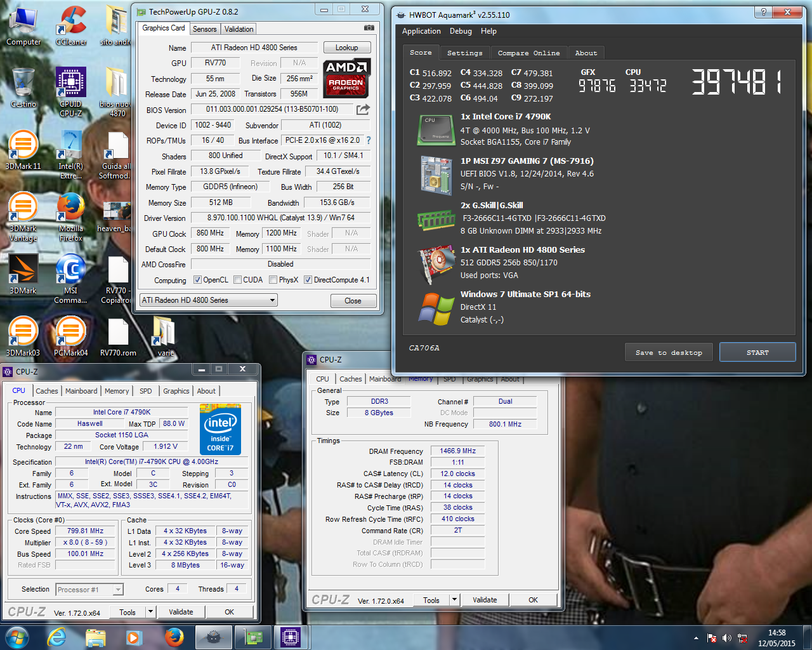Image resolution: width=812 pixels, height=650 pixels.
Task: Toggle the CUDA checkbox in GPU-Z
Action: tap(237, 280)
